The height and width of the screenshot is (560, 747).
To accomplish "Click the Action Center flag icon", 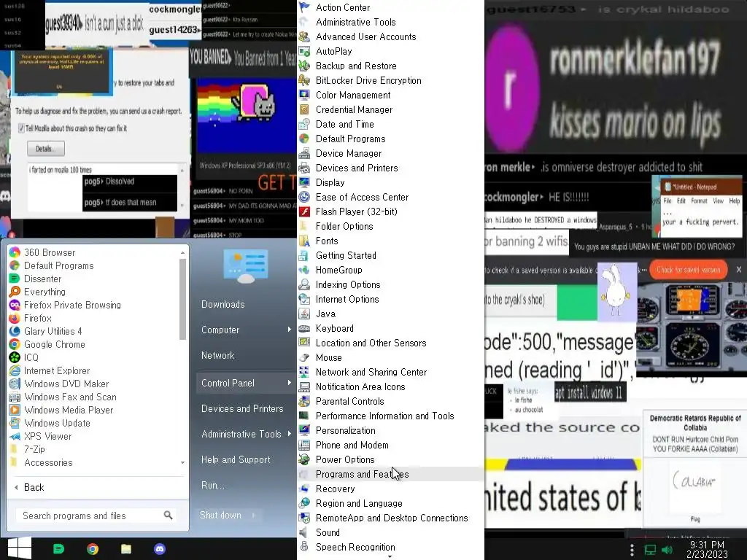I will click(304, 7).
